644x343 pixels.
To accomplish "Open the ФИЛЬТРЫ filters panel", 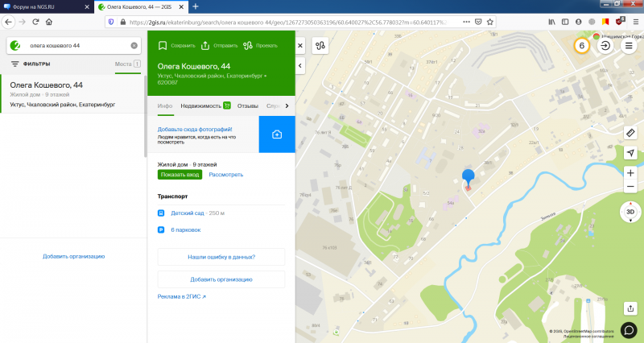I will (x=31, y=64).
